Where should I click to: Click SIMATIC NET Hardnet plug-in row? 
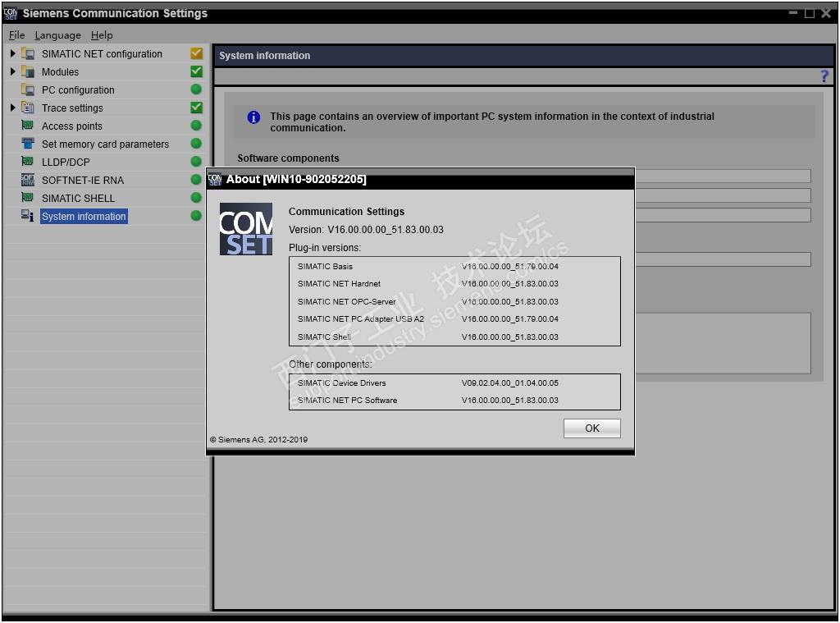pos(454,284)
